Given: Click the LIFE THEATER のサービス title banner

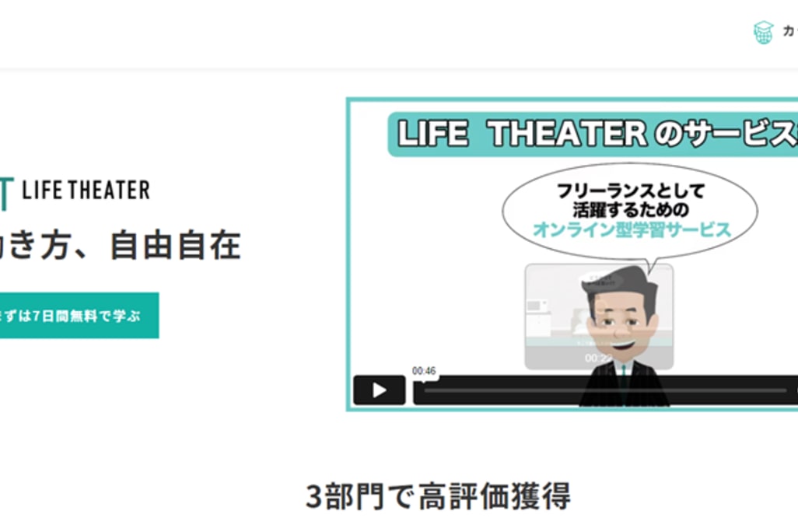Looking at the screenshot, I should (x=593, y=134).
